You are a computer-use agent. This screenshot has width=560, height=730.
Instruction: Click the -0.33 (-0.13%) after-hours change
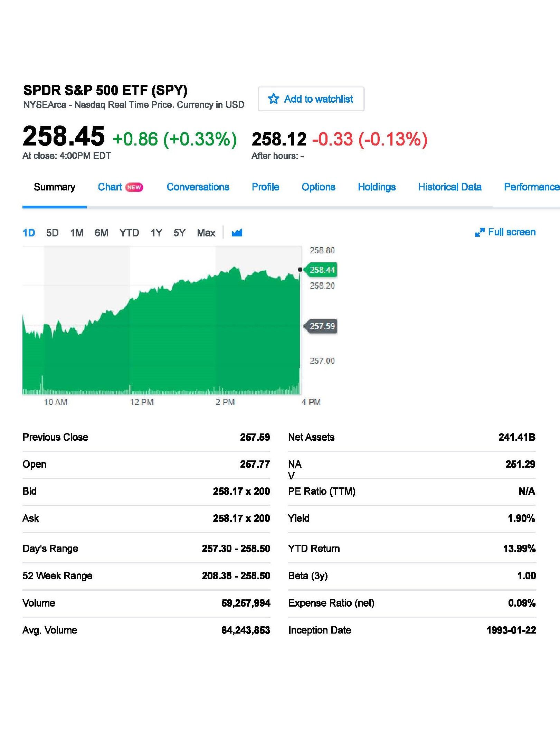pos(370,139)
